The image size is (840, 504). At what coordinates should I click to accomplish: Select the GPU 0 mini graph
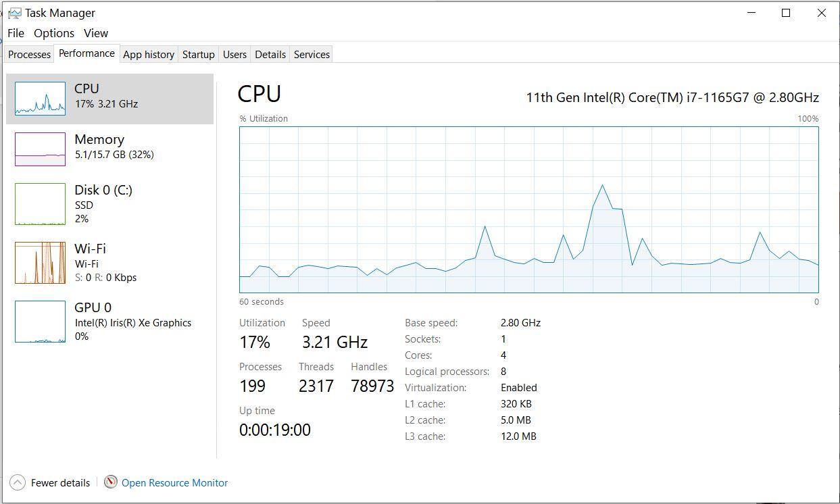click(40, 322)
